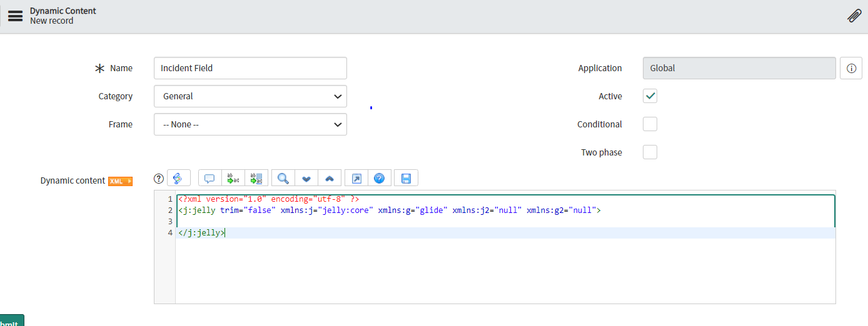Screen dimensions: 868x326
Task: Click the New record subtitle
Action: pos(51,21)
